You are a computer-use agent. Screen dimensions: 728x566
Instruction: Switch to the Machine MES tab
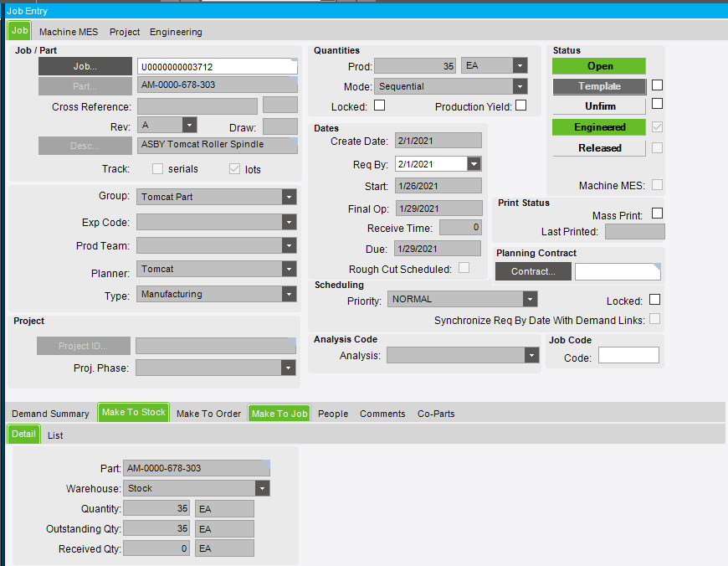click(x=69, y=32)
